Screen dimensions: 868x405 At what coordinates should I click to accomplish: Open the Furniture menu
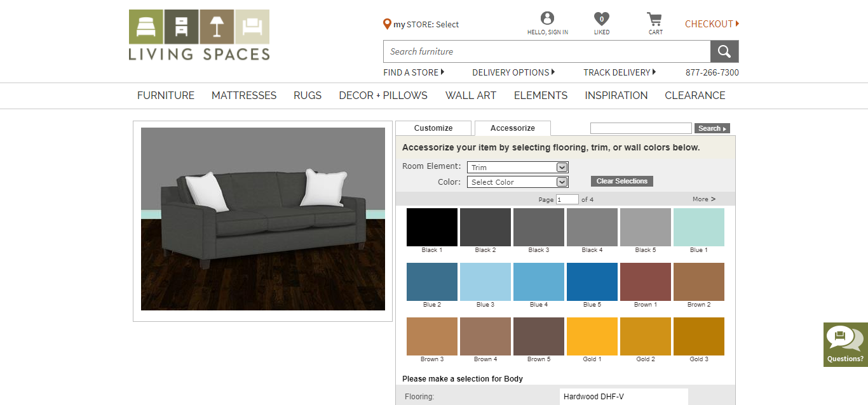tap(166, 95)
